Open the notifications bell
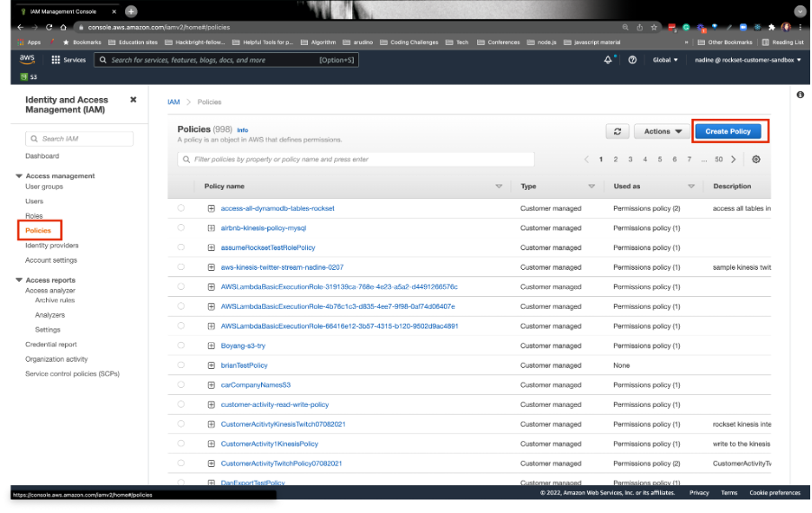Viewport: 812px width, 513px height. pos(608,60)
